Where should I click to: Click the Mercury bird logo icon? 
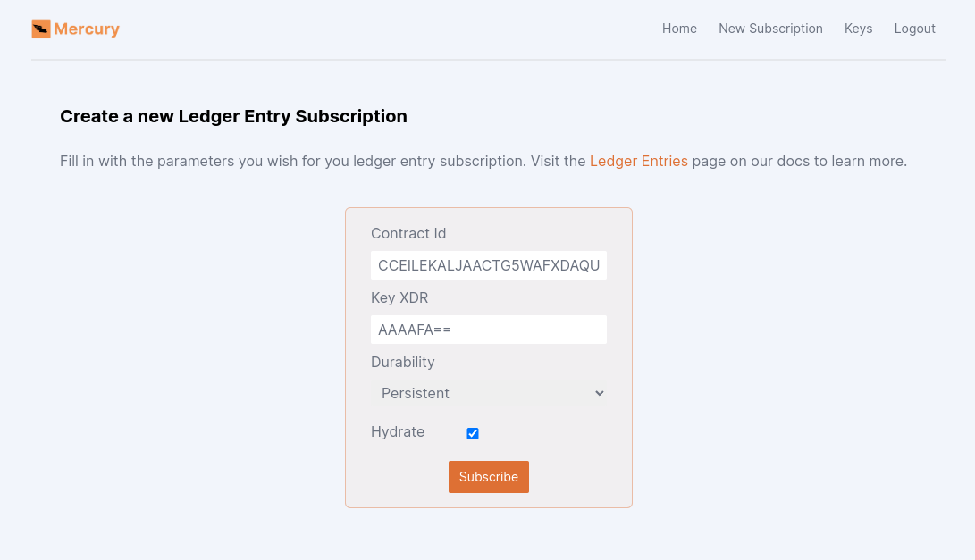point(41,29)
